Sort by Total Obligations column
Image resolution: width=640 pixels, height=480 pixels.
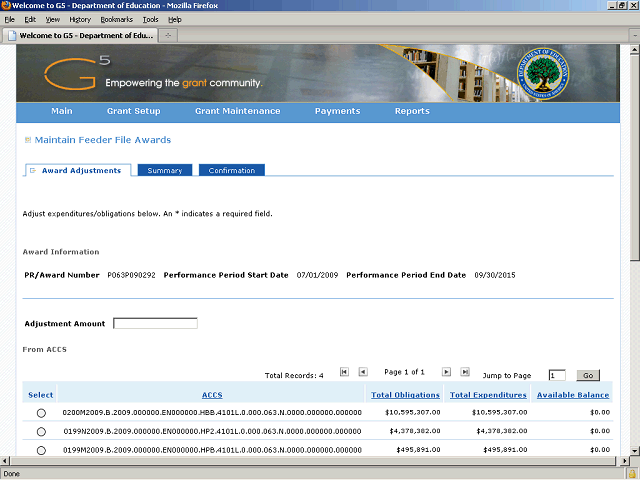click(405, 395)
